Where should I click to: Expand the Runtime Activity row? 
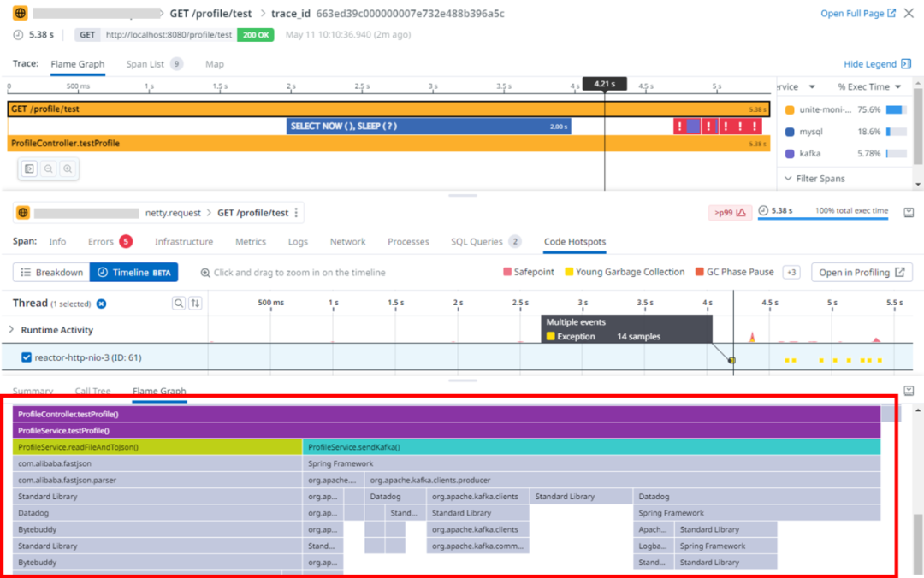point(12,330)
